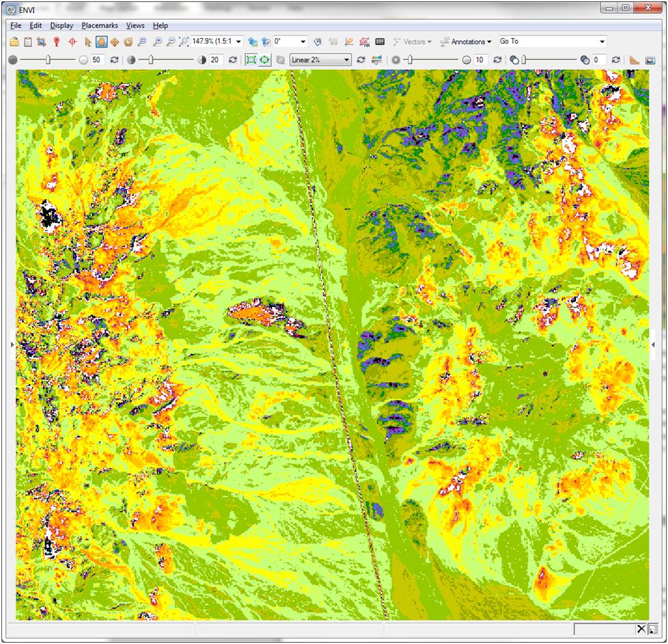
Task: Open the zoom percentage dropdown
Action: click(x=238, y=42)
